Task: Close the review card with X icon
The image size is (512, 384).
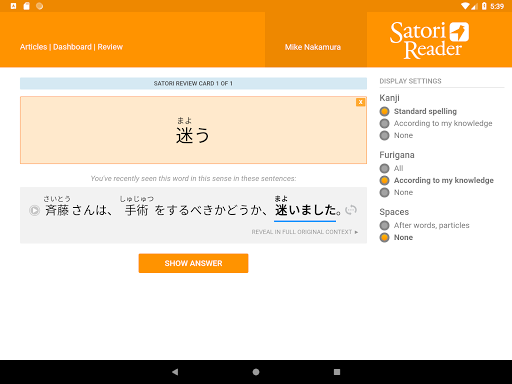Action: pyautogui.click(x=360, y=102)
